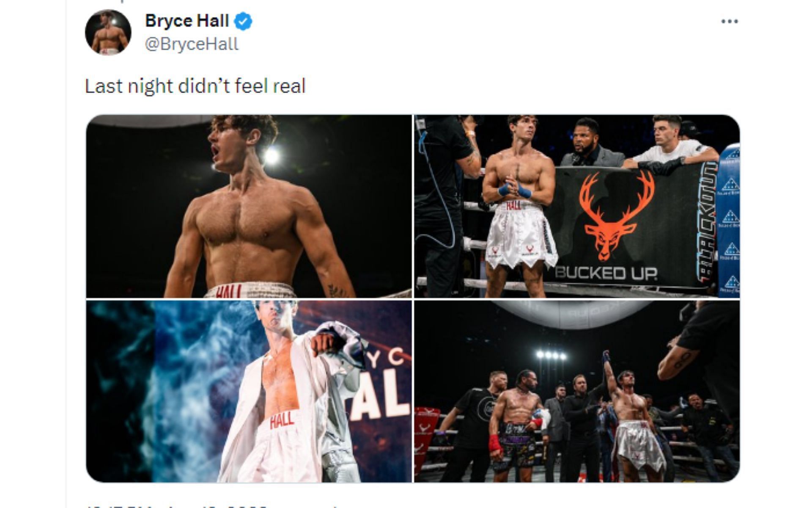Click the red HALL waistband in the robe photo
812x508 pixels.
click(x=282, y=420)
